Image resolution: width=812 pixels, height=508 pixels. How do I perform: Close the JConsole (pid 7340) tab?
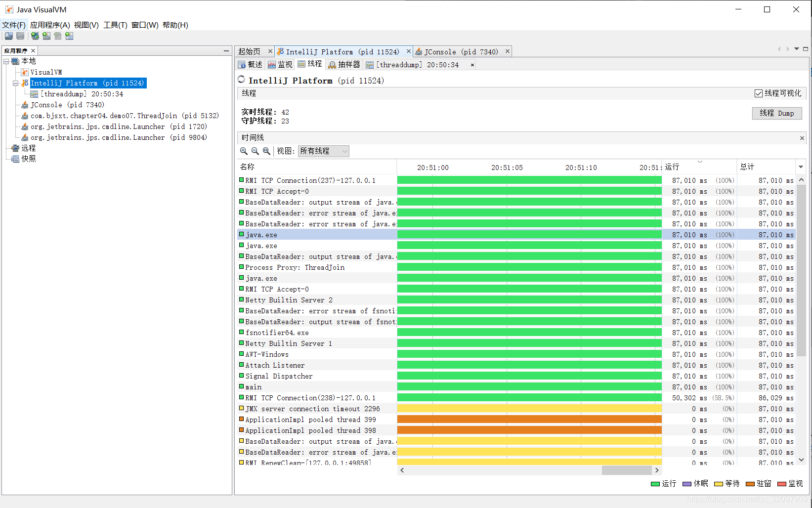tap(507, 51)
